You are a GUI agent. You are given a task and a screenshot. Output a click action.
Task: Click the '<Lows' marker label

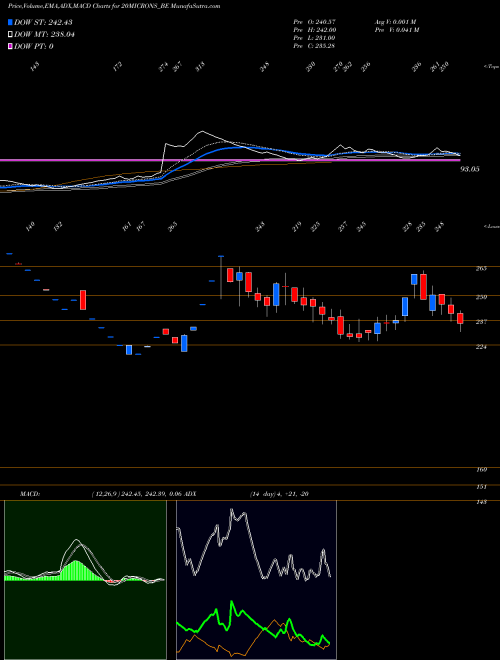(491, 226)
